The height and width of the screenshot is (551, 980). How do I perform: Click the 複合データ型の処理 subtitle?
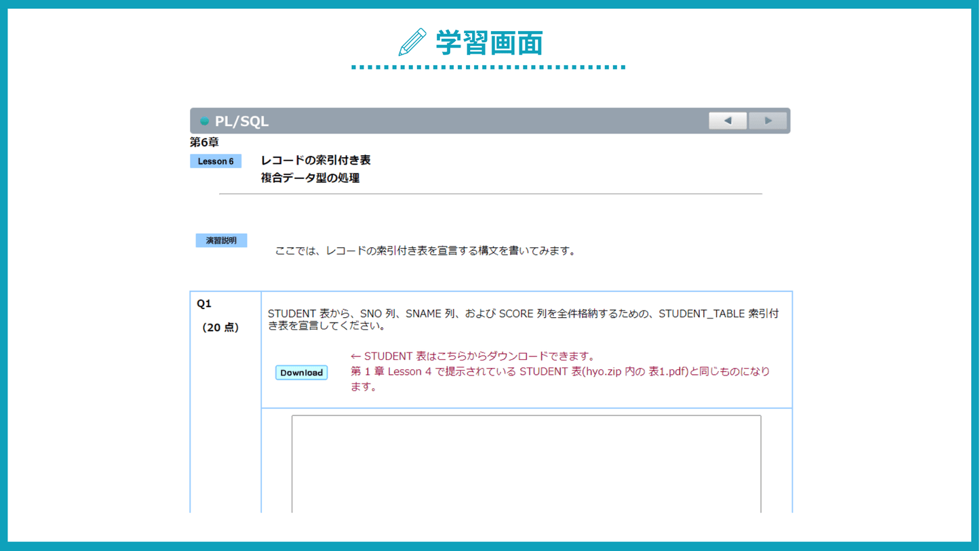[x=310, y=178]
